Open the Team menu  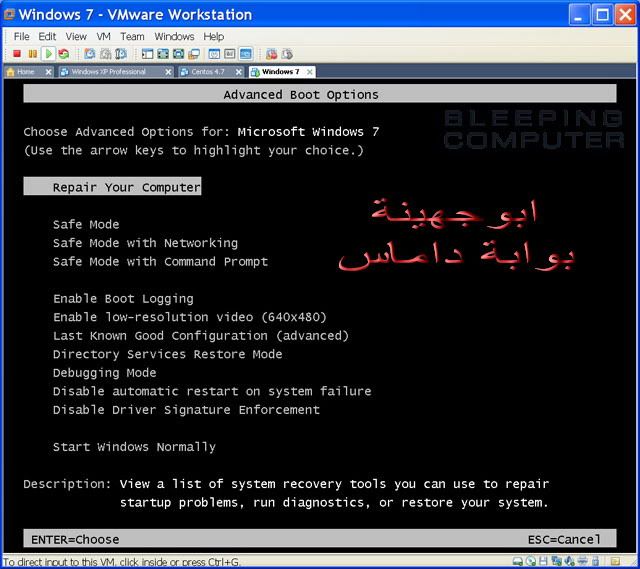(132, 36)
